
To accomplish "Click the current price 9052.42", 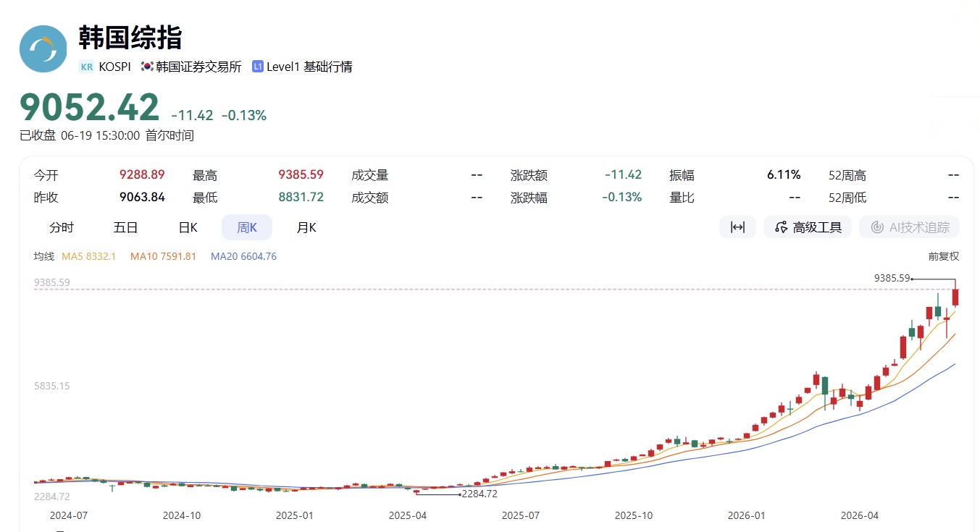I will pyautogui.click(x=89, y=108).
